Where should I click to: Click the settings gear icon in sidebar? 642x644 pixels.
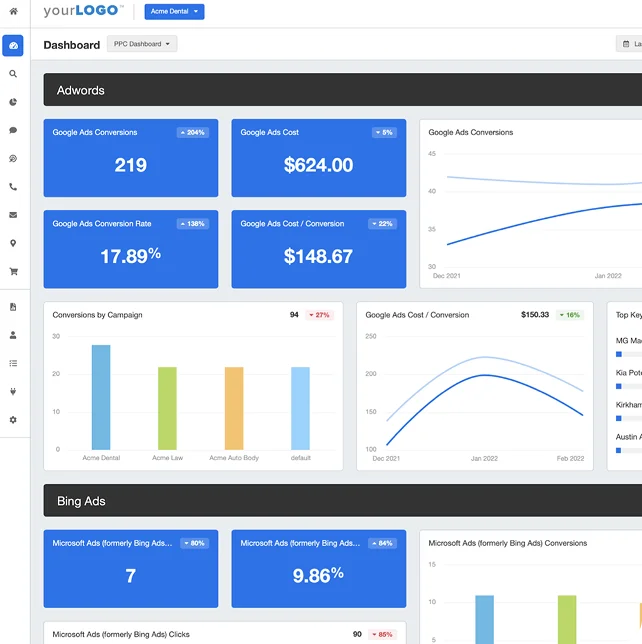point(13,420)
